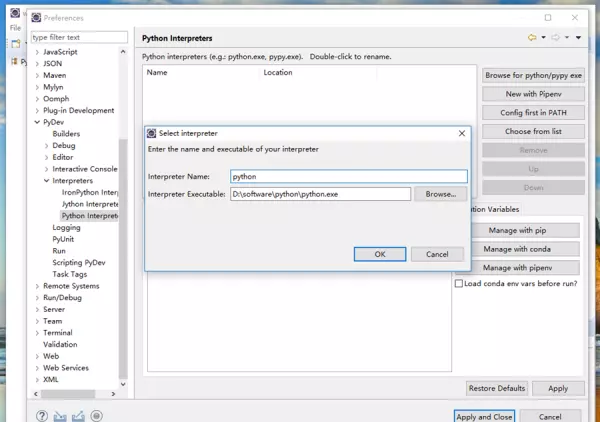The image size is (600, 422).
Task: Click the Apply button
Action: click(x=558, y=388)
